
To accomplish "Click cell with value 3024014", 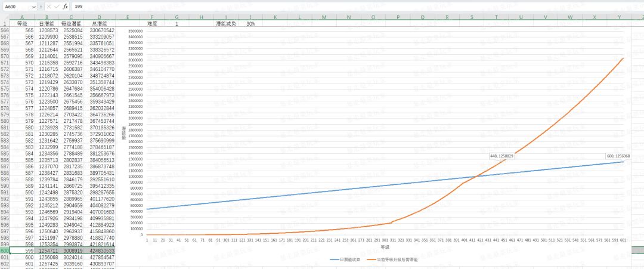I will 71,257.
